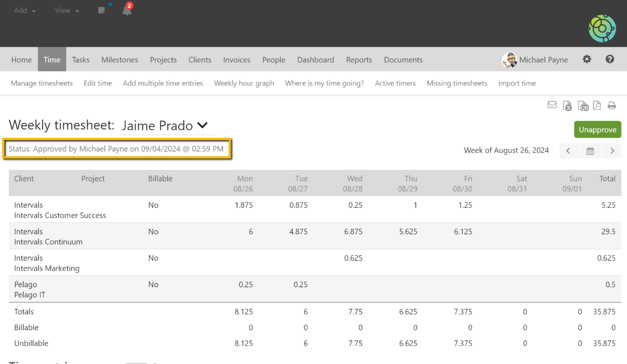The image size is (627, 364).
Task: Switch to the Invoices tab
Action: pyautogui.click(x=237, y=60)
